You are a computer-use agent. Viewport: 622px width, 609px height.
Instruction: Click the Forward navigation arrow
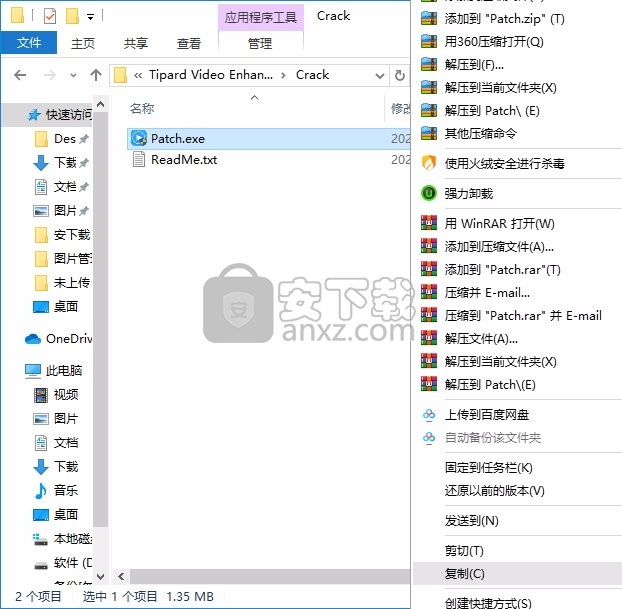point(50,75)
